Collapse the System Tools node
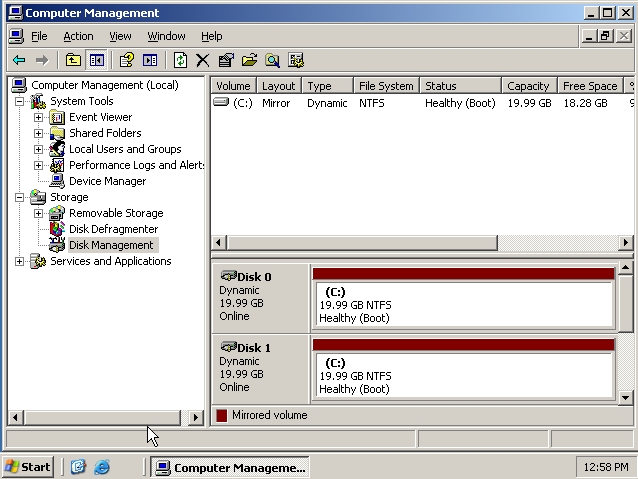 click(x=19, y=101)
